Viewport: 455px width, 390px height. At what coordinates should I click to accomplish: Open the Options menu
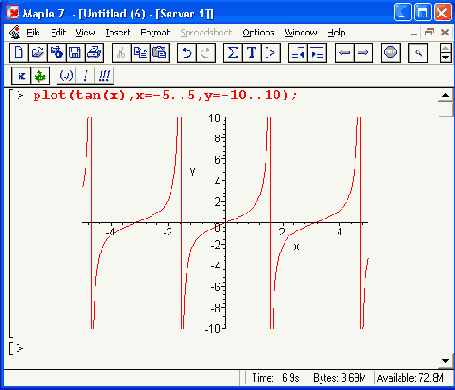point(258,32)
